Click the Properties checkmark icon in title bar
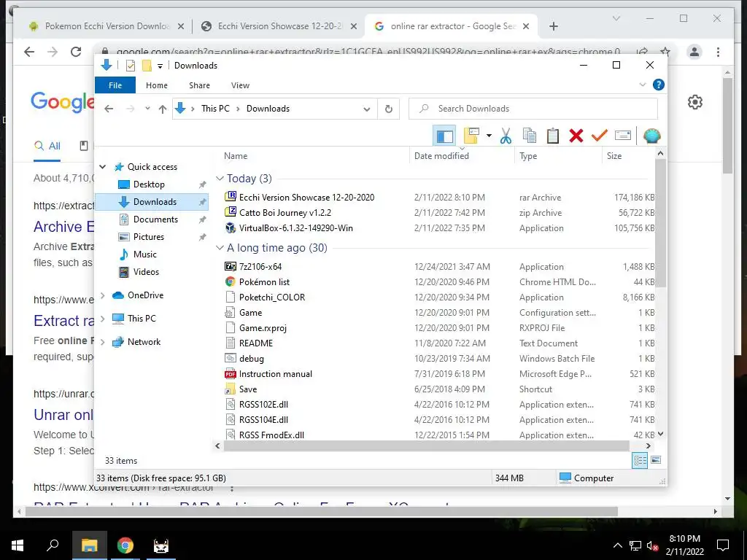The height and width of the screenshot is (560, 747). coord(130,66)
